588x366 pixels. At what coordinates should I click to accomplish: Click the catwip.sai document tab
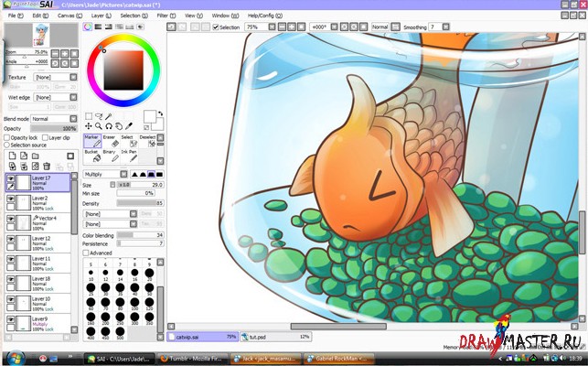coord(202,337)
